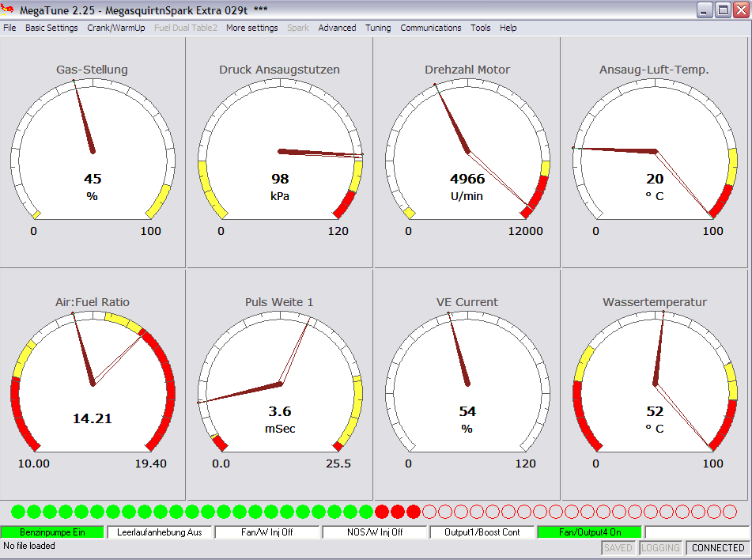Maximize the MegaTune window

pos(723,10)
